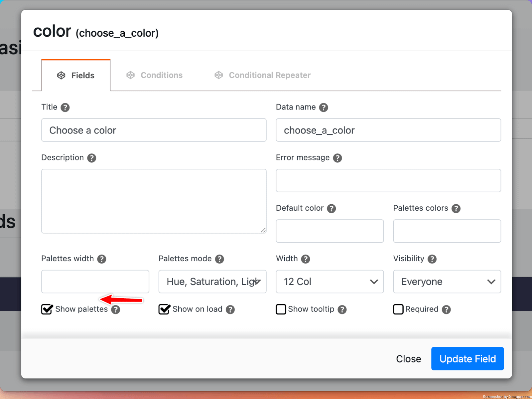Click the Palettes width help icon

(102, 259)
